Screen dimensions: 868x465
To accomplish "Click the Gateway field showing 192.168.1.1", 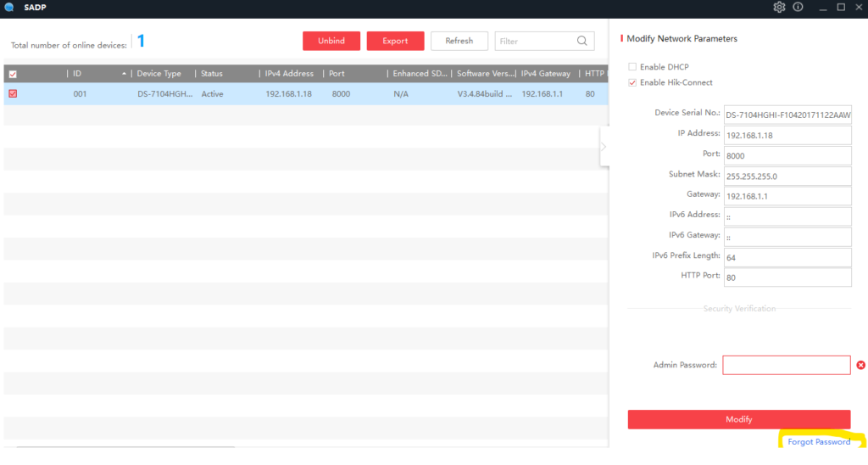I will (787, 196).
